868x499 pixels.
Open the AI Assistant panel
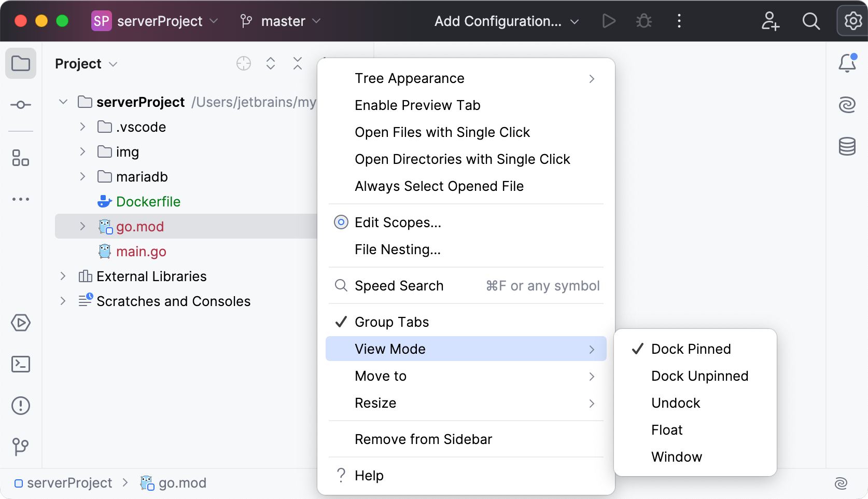847,105
